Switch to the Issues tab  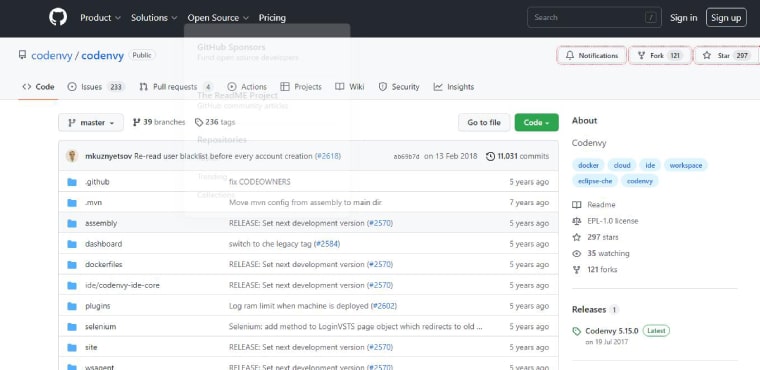[x=96, y=87]
